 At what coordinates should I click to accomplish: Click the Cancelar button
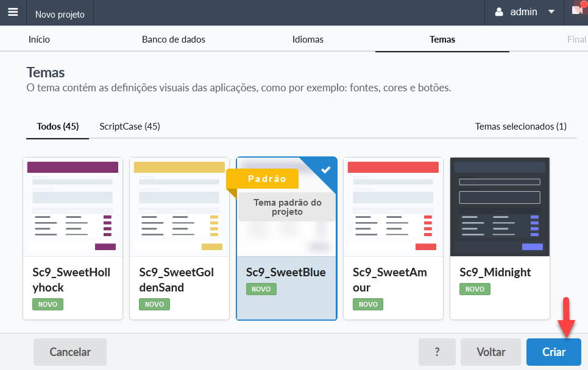(70, 352)
